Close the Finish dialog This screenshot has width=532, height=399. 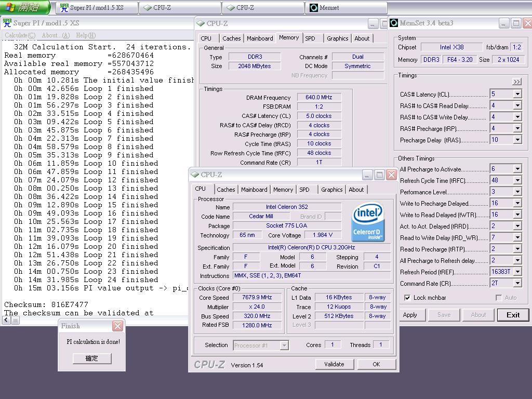[x=117, y=326]
